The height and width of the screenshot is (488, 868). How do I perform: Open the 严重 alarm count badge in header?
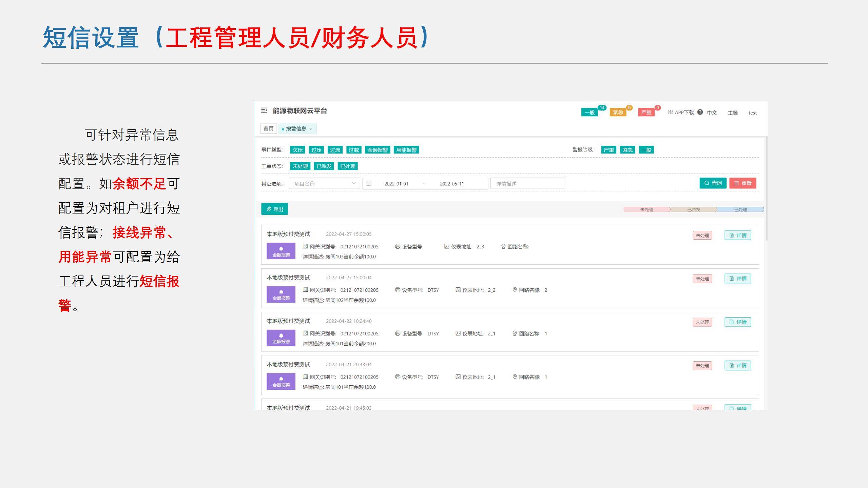[646, 113]
